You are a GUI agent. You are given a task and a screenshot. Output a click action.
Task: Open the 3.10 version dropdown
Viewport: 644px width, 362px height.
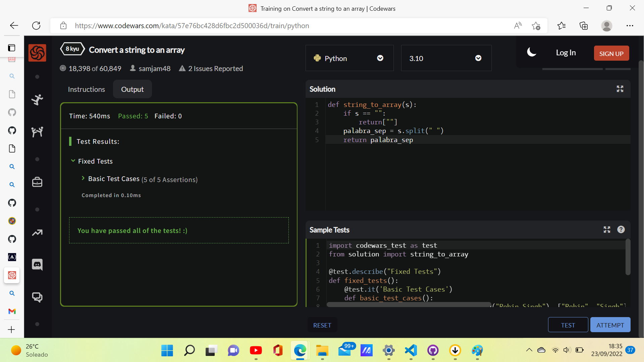[x=478, y=58]
